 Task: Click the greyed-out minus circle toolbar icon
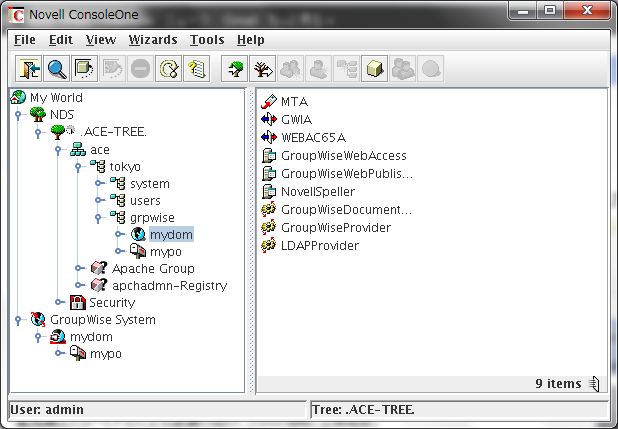tap(140, 69)
